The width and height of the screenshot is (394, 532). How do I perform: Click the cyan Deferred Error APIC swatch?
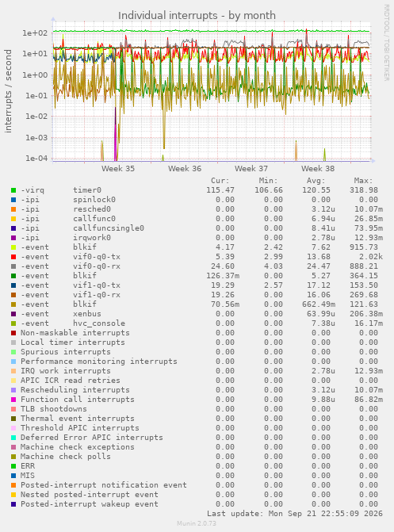(13, 438)
